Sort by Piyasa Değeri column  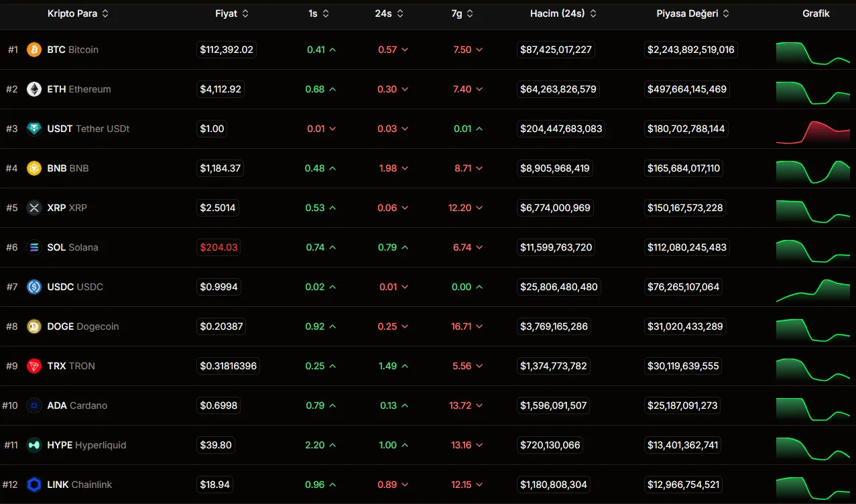click(692, 13)
